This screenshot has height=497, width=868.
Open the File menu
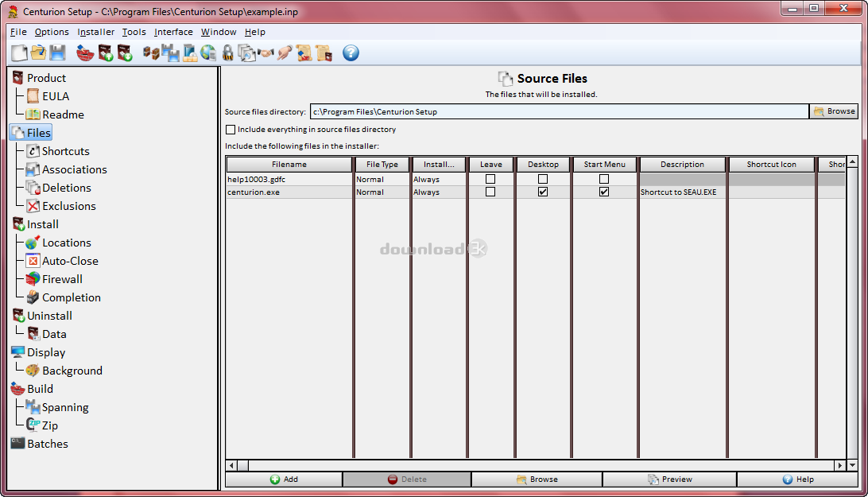[18, 32]
